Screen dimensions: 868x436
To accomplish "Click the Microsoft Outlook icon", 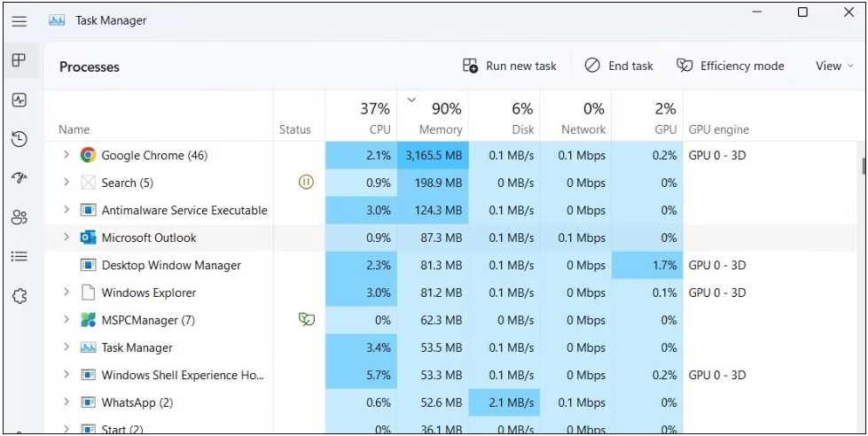I will point(88,237).
